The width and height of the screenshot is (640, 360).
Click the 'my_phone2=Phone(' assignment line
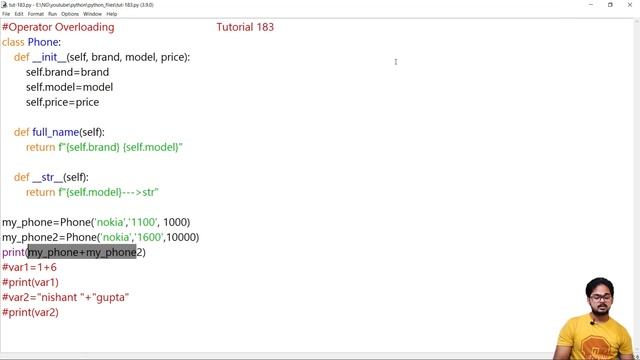click(x=100, y=238)
